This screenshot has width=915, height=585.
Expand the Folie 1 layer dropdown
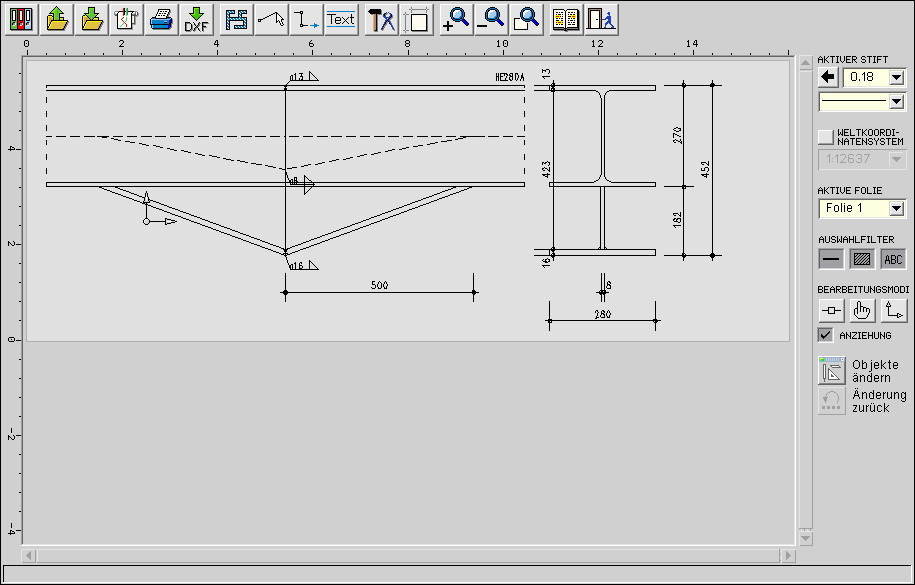tap(896, 208)
